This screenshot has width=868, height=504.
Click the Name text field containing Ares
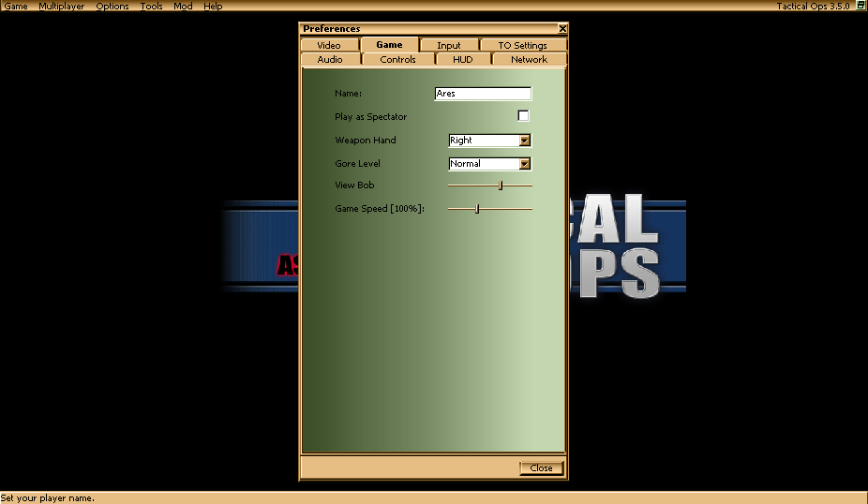click(483, 94)
